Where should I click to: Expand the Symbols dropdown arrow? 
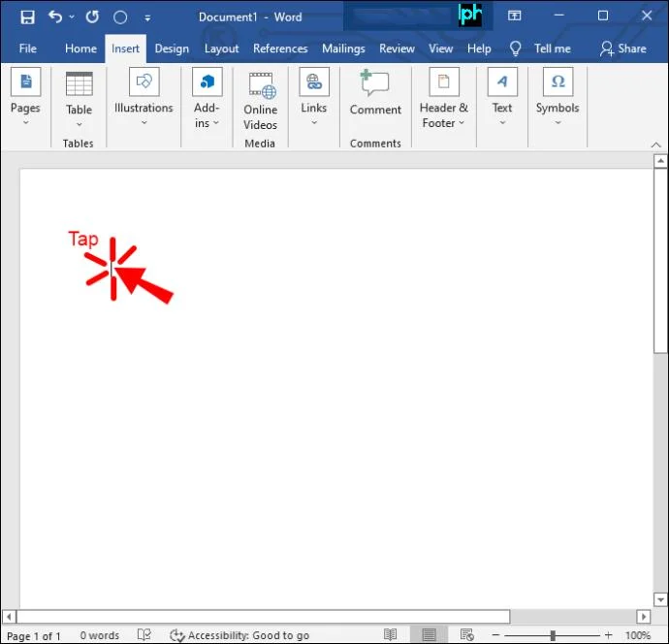pyautogui.click(x=558, y=122)
